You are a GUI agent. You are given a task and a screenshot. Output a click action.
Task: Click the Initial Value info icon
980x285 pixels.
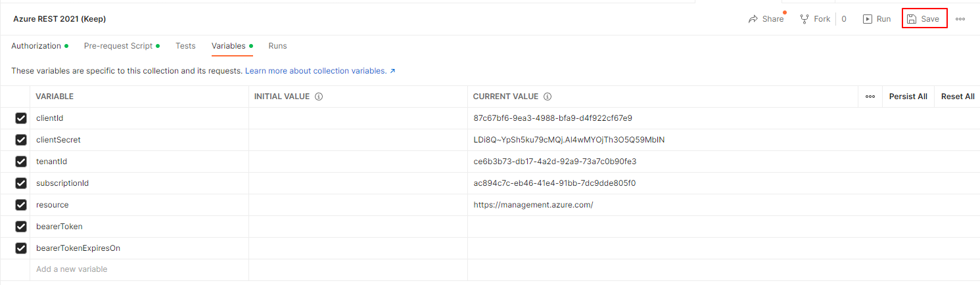tap(319, 97)
